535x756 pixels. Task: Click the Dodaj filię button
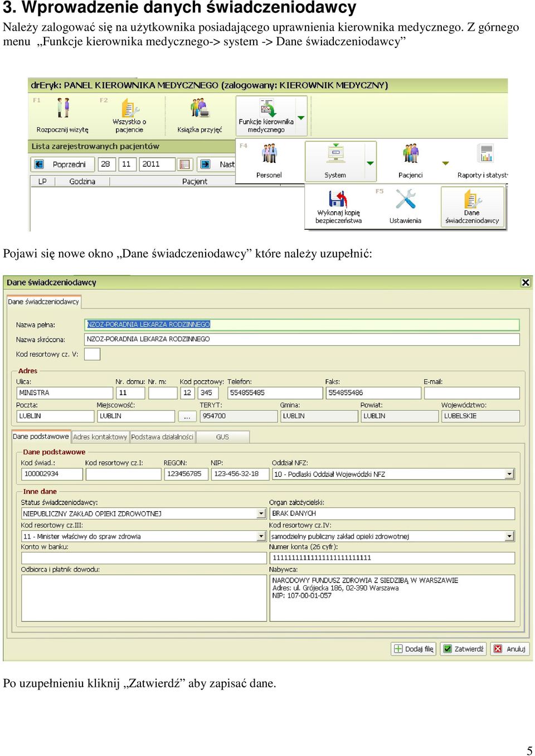(414, 649)
